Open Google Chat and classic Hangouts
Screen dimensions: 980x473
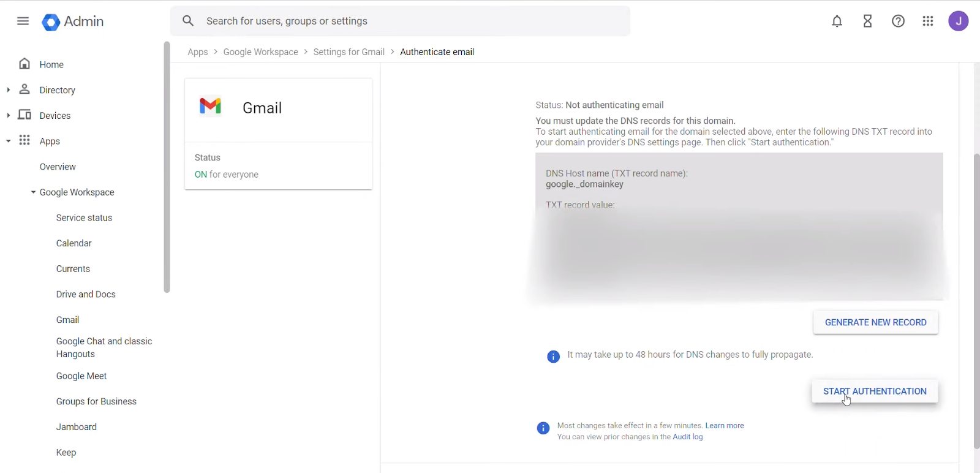coord(104,347)
